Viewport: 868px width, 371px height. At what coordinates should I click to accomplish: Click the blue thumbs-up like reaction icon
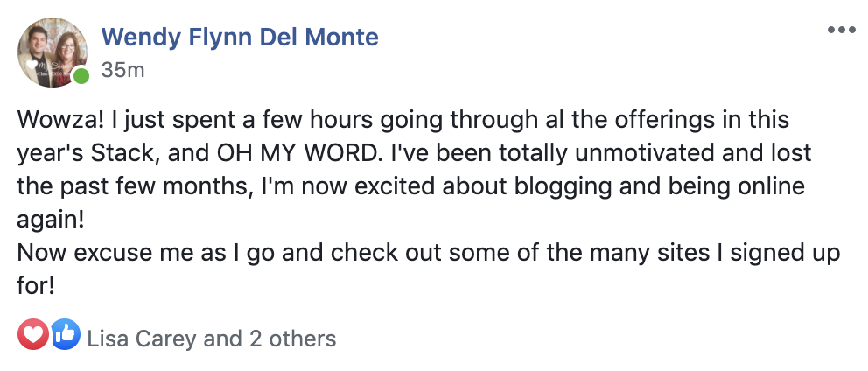pyautogui.click(x=66, y=334)
